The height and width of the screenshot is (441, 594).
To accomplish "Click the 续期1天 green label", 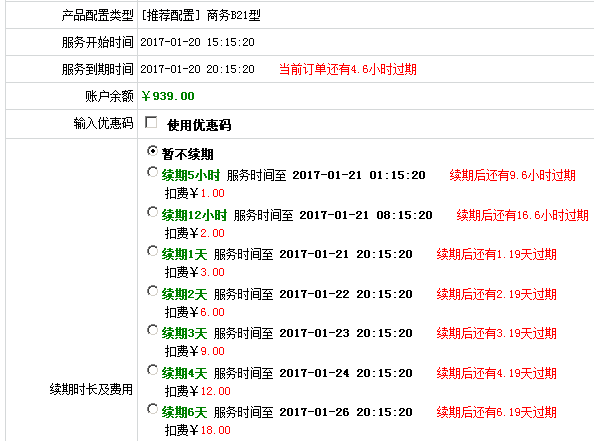I will [x=184, y=254].
